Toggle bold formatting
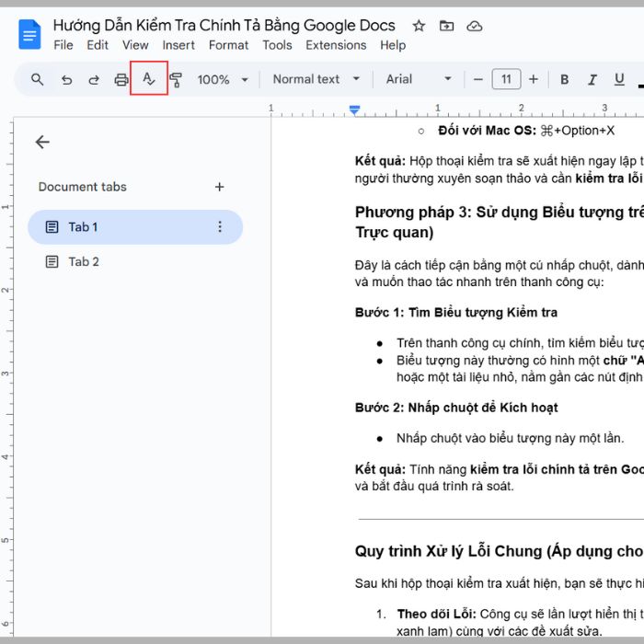This screenshot has width=644, height=644. tap(565, 79)
